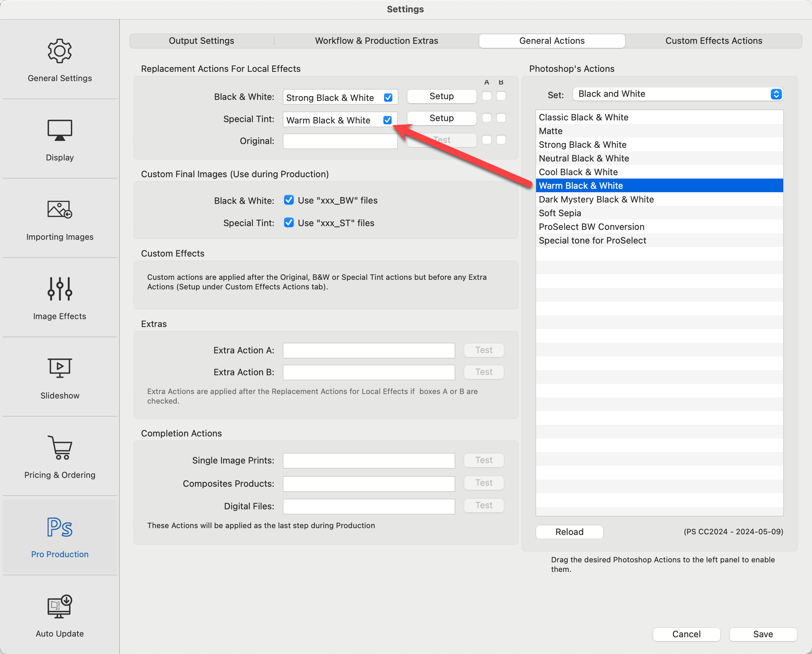Open the Auto Update icon
Screen dimensions: 812x654
point(60,606)
